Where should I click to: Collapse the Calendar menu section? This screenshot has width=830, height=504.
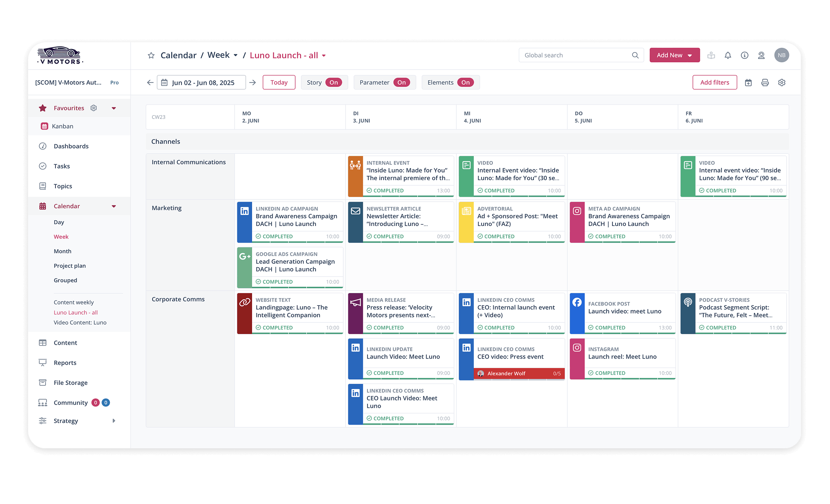pyautogui.click(x=114, y=206)
